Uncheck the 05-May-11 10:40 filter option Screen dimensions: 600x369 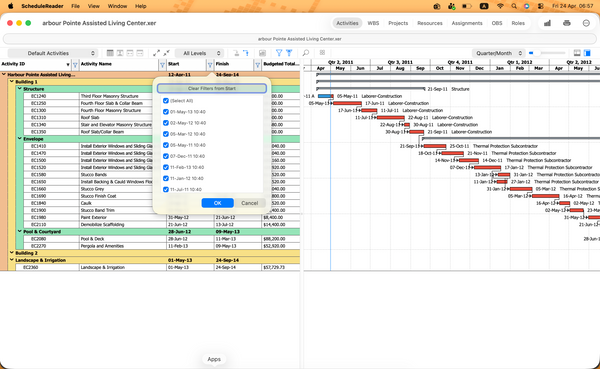[166, 145]
